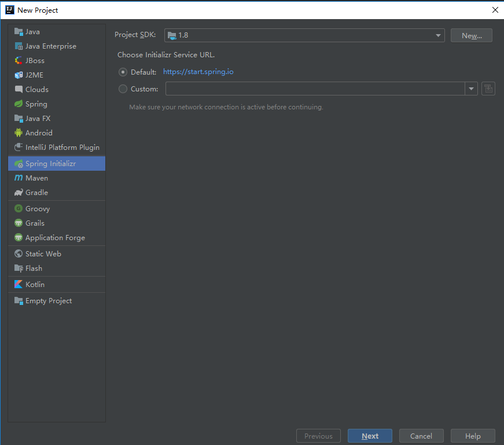504x445 pixels.
Task: Choose Android project type label
Action: (x=39, y=133)
